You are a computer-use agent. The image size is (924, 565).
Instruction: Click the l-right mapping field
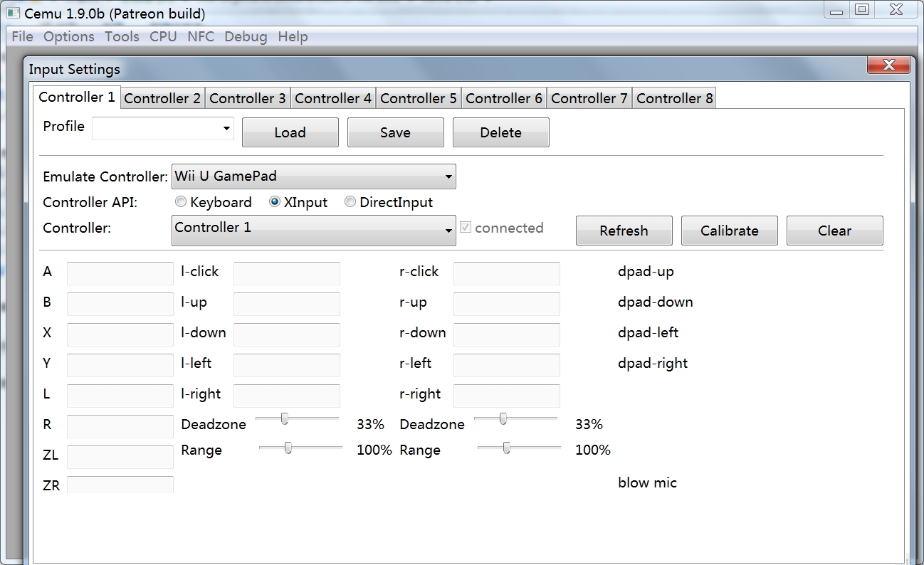287,396
